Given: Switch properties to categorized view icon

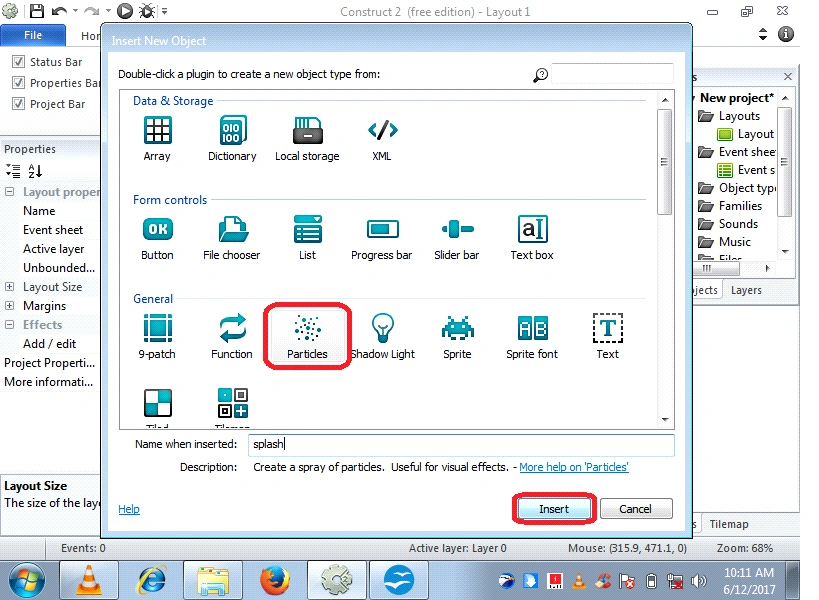Looking at the screenshot, I should [13, 171].
